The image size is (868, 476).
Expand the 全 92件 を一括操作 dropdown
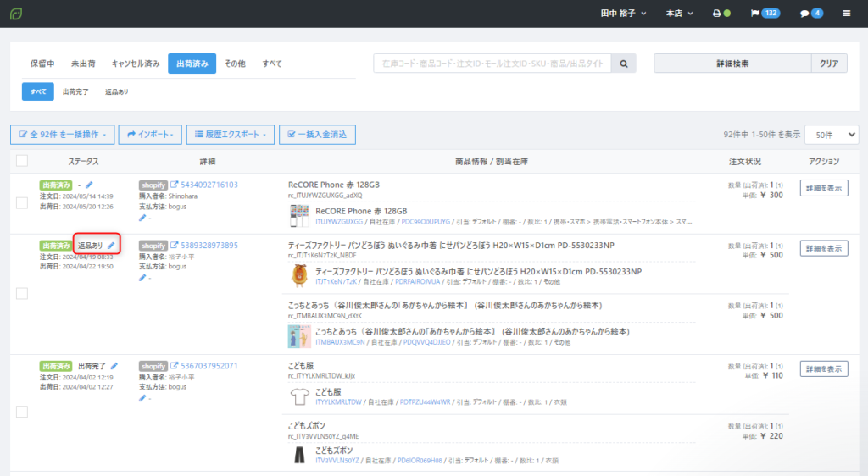point(62,134)
